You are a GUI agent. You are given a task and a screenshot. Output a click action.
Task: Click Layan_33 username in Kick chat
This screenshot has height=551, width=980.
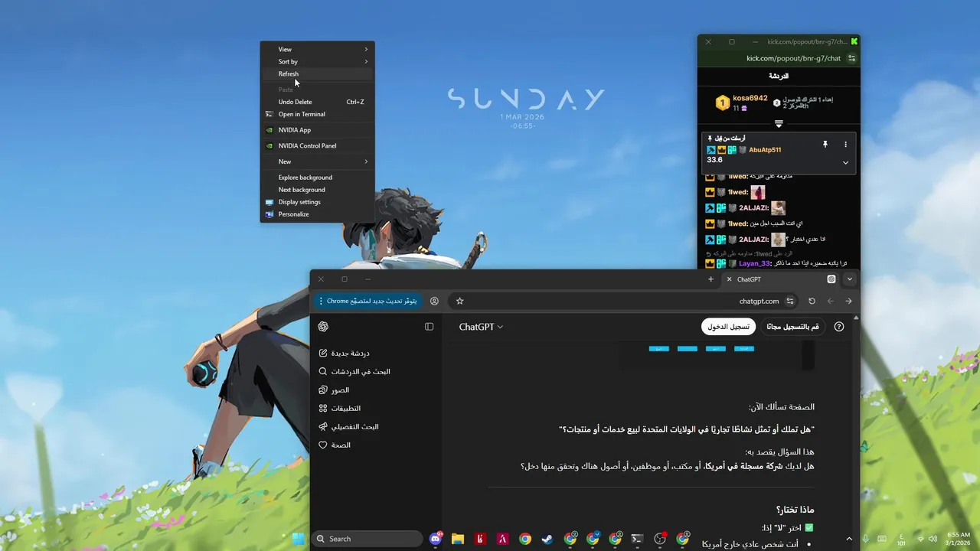click(x=754, y=263)
